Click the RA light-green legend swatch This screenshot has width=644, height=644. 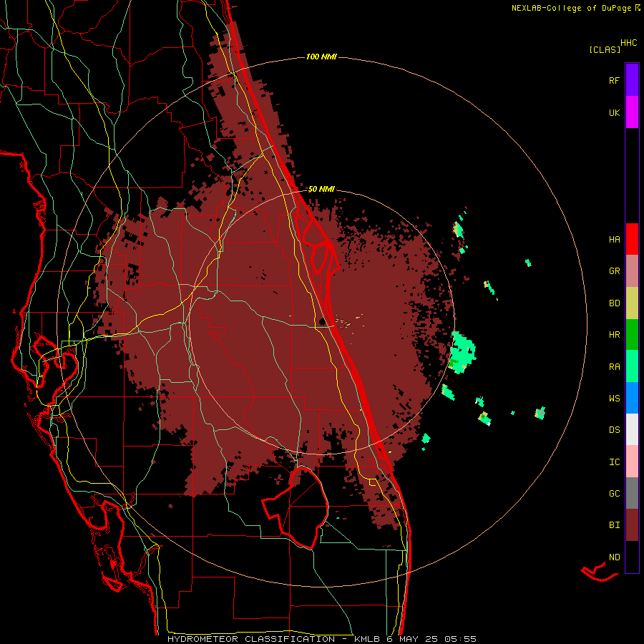(x=632, y=366)
